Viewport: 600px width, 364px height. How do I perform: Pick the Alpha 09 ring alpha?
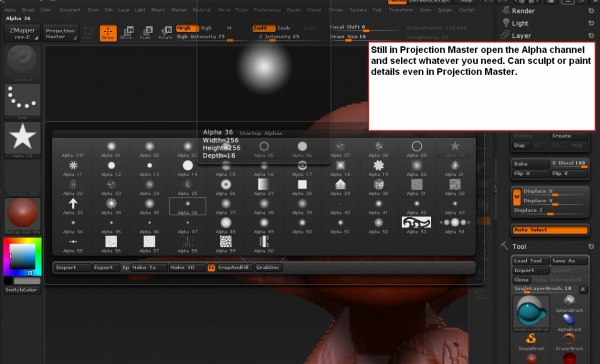click(416, 149)
